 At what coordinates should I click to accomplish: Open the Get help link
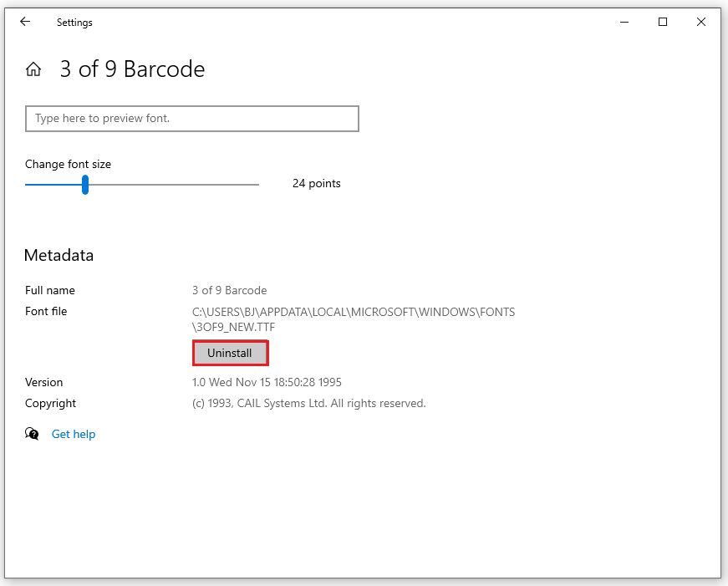(x=74, y=434)
